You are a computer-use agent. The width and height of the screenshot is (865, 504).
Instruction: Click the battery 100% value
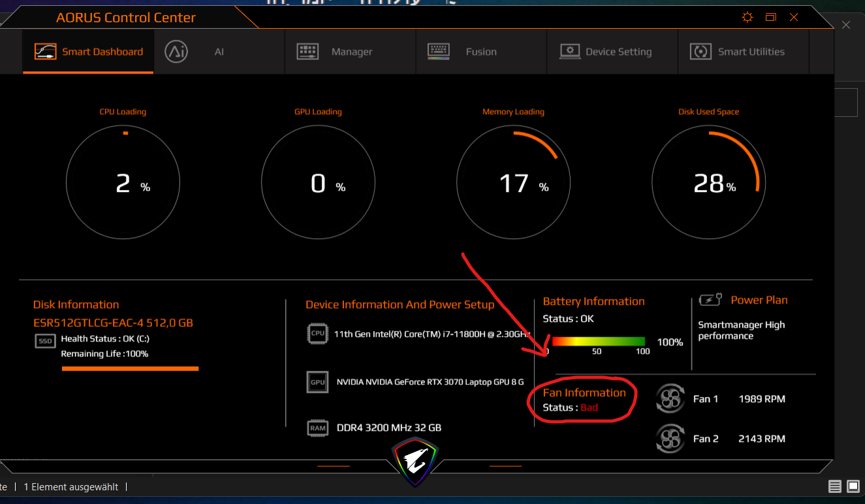coord(670,342)
